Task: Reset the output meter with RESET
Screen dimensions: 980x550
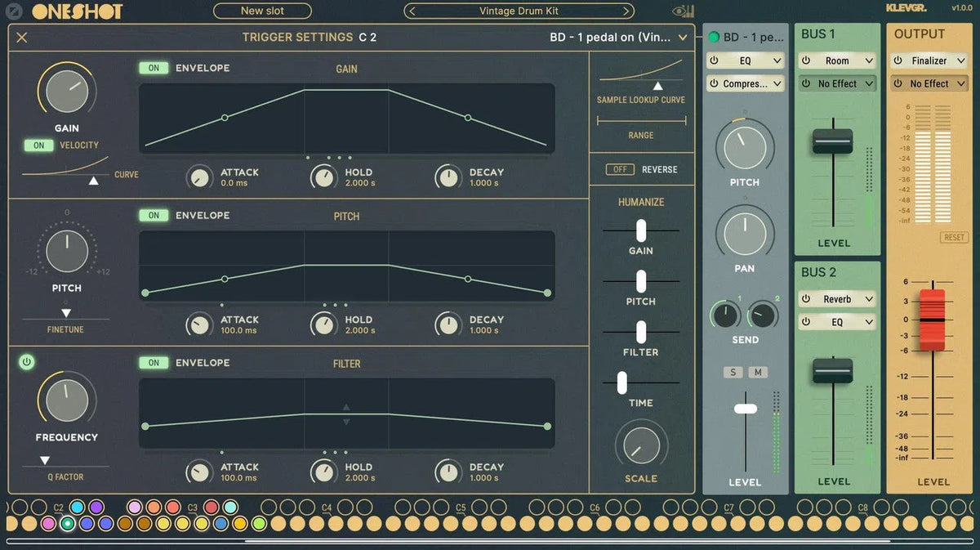Action: pyautogui.click(x=953, y=237)
